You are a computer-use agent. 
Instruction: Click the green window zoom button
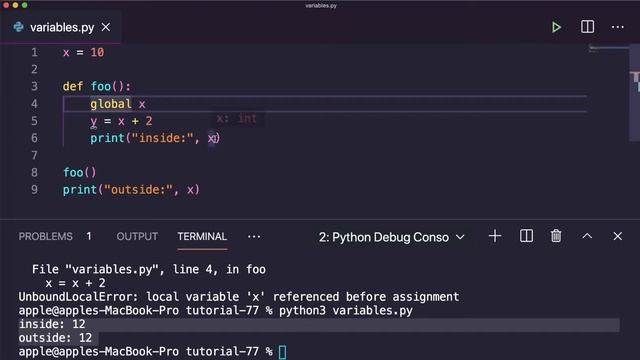click(x=24, y=5)
